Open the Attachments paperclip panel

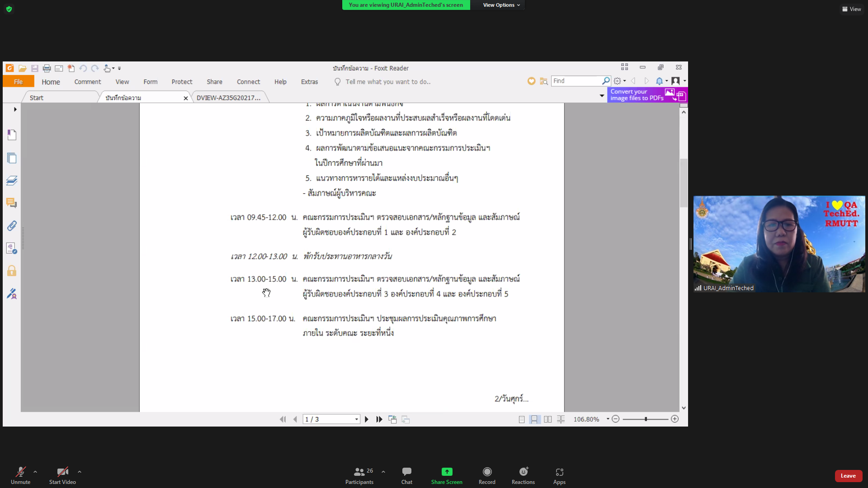coord(12,225)
